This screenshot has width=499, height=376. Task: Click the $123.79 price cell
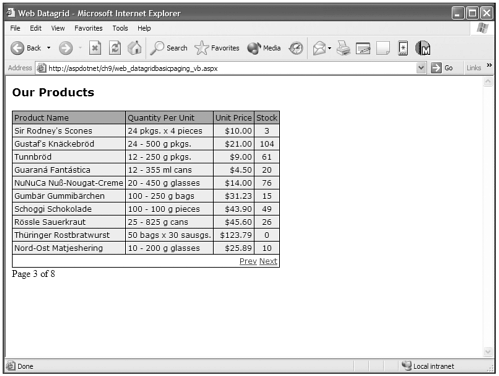[234, 235]
